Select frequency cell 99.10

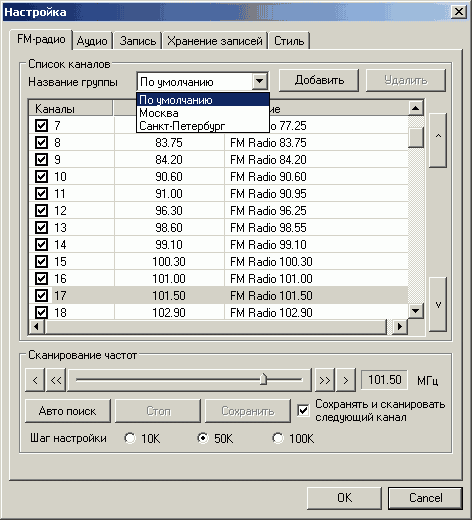[x=169, y=245]
